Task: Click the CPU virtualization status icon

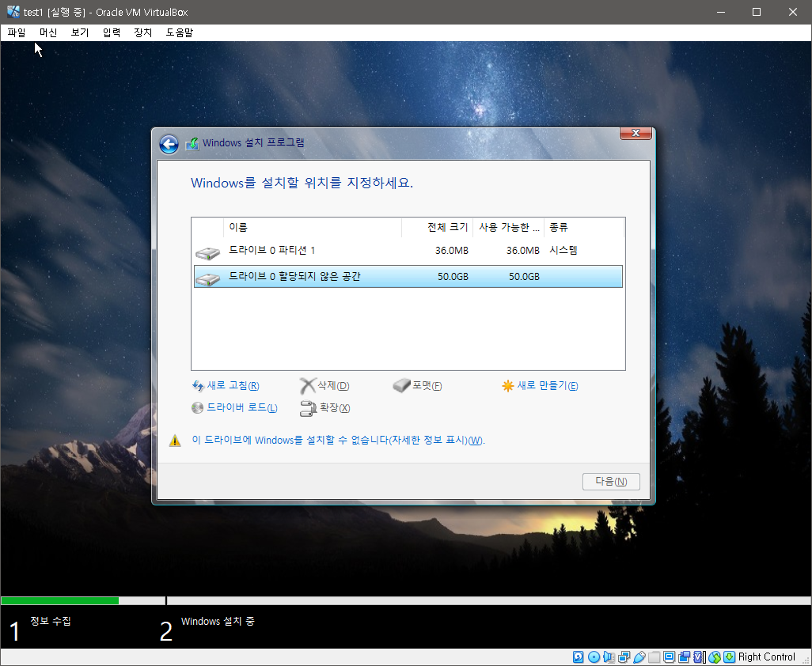Action: 699,657
